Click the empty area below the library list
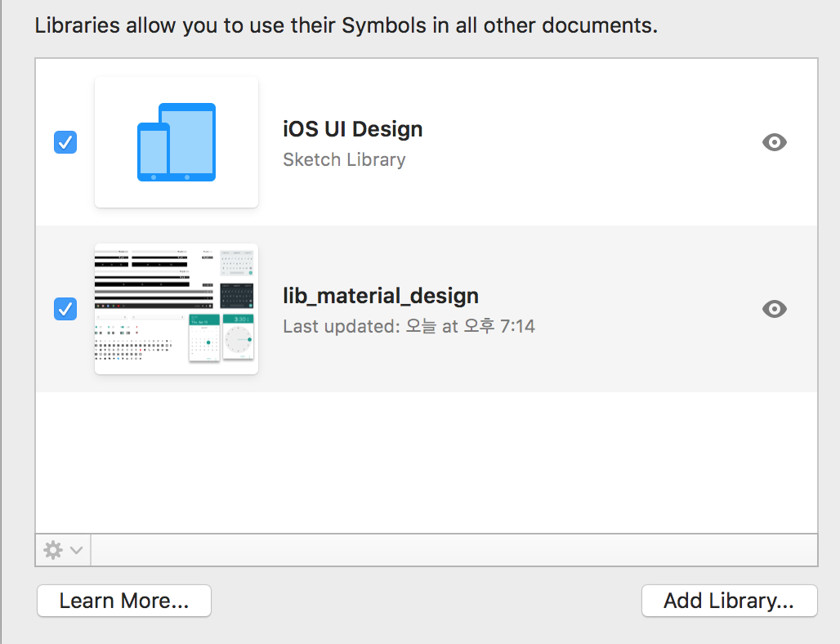840x644 pixels. point(426,462)
